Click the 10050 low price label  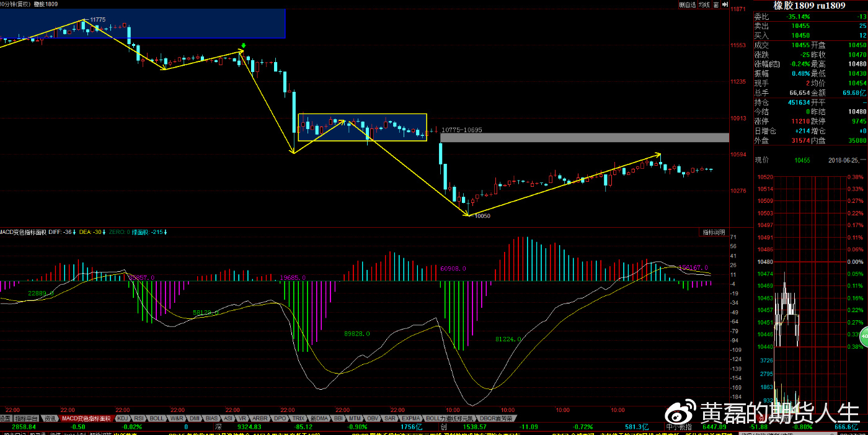[482, 216]
